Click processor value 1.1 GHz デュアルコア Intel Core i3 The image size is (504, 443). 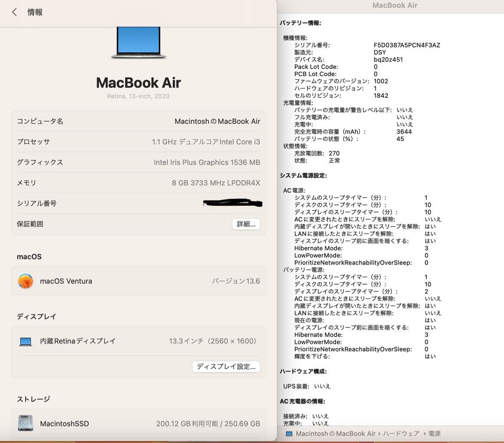coord(206,142)
